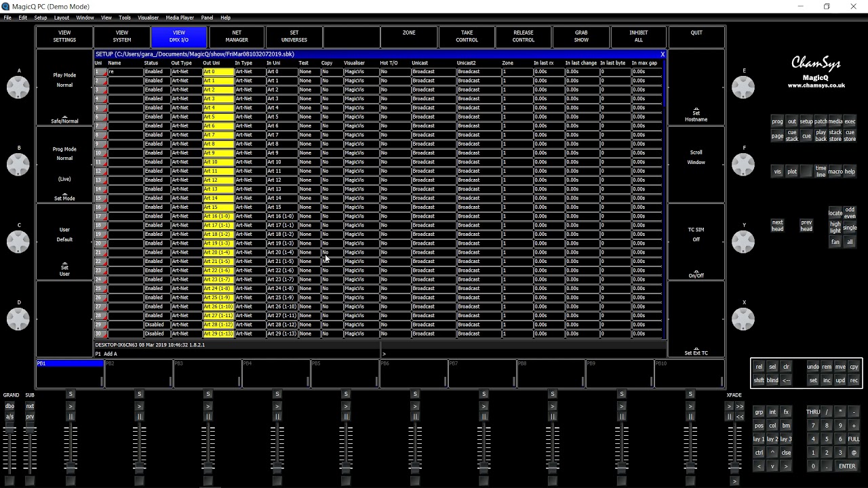Image resolution: width=868 pixels, height=488 pixels.
Task: Click the ENTER keypad key
Action: click(847, 466)
